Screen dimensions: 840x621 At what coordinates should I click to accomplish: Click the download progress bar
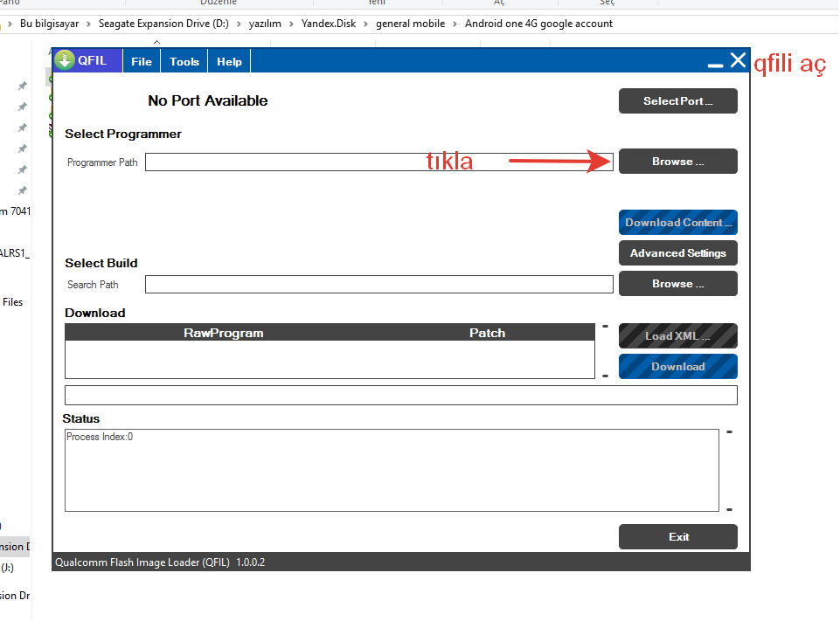[x=400, y=395]
